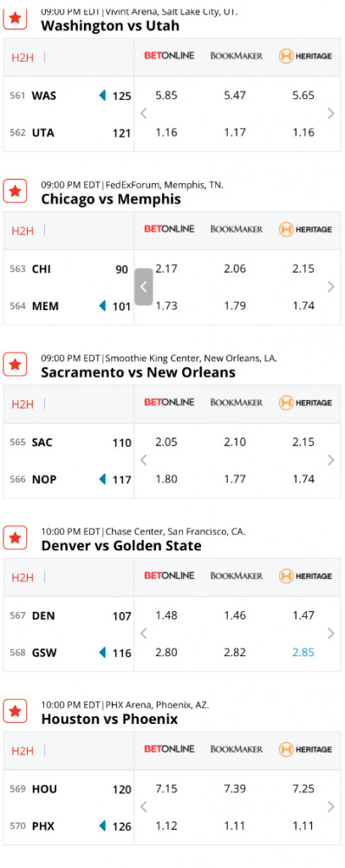This screenshot has width=345, height=868.
Task: Show next sportsbooks for Washington vs Utah
Action: (330, 114)
